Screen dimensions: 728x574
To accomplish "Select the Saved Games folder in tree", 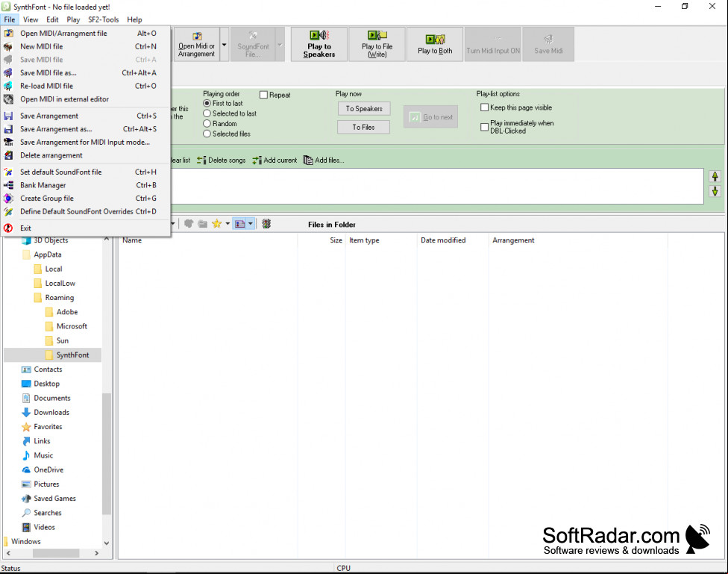I will click(54, 499).
